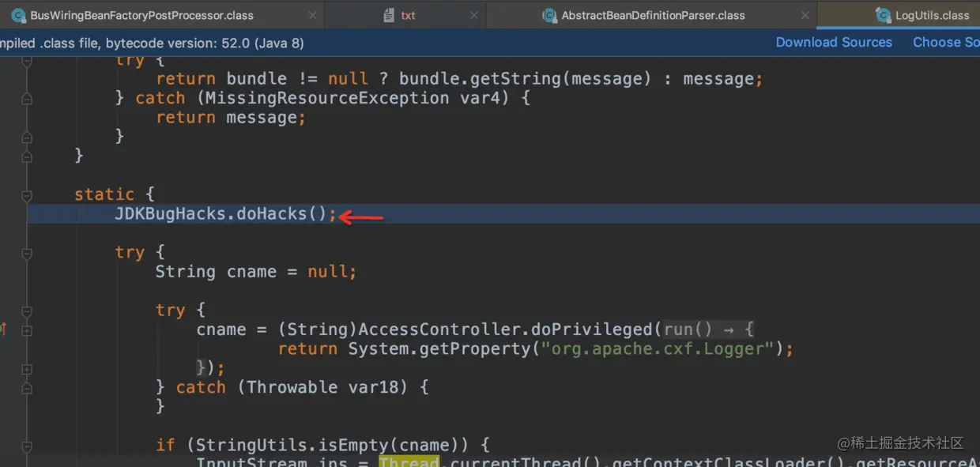Screen dimensions: 980x467
Task: Collapse the 'catch (Throwable var18)' block
Action: point(27,388)
